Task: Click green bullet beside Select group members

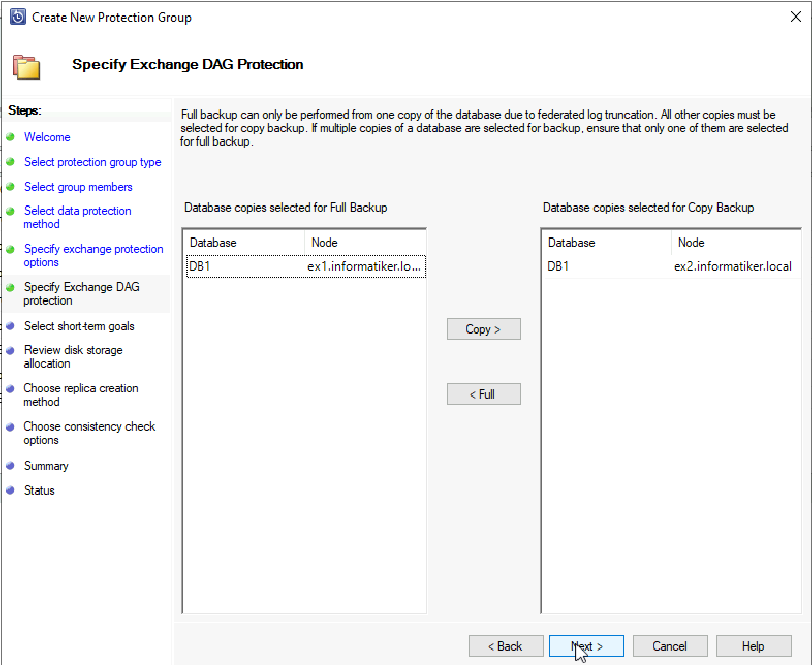Action: coord(10,187)
